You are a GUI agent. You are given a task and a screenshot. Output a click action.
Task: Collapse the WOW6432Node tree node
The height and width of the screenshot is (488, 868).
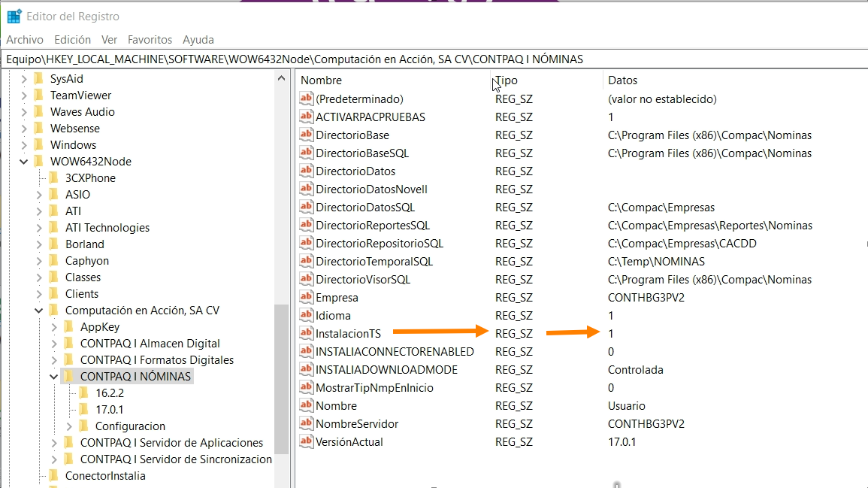pyautogui.click(x=24, y=162)
